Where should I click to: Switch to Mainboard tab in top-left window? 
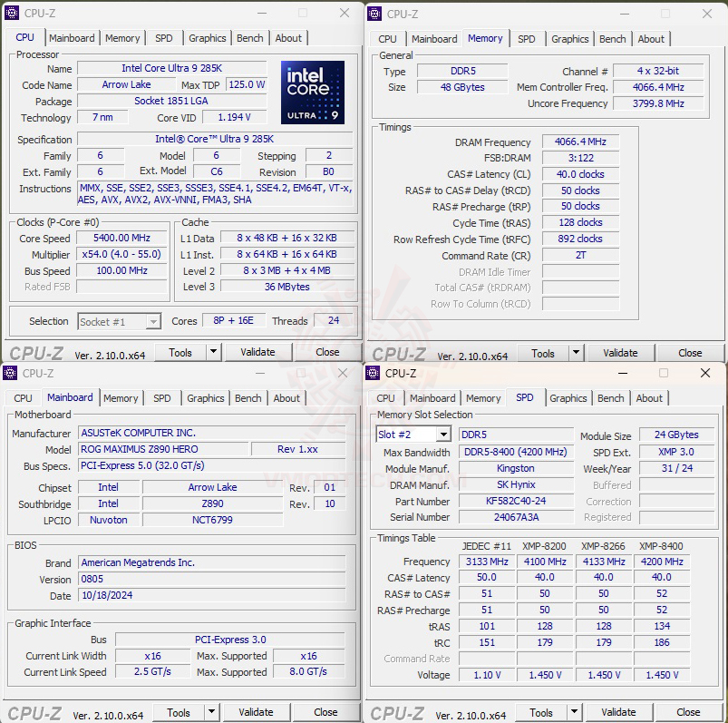(x=72, y=38)
